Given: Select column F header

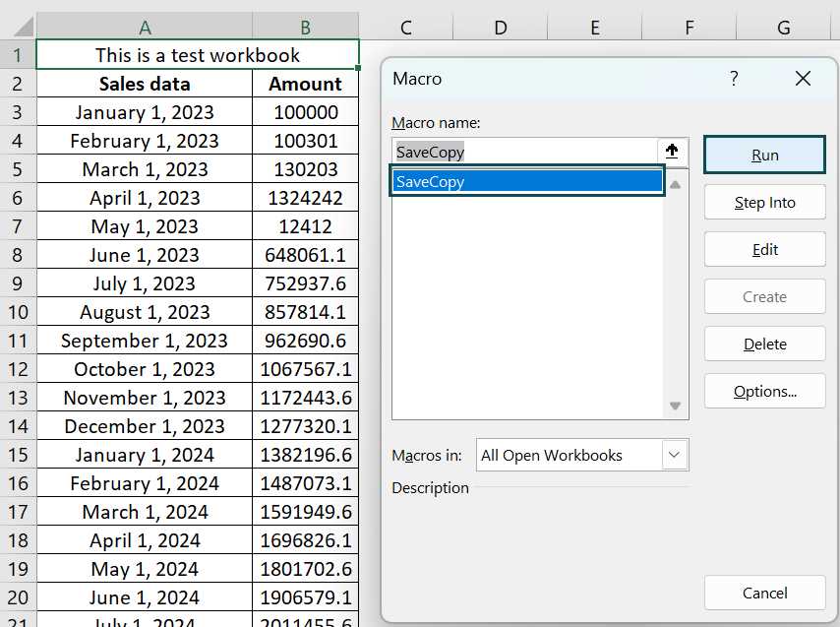Looking at the screenshot, I should tap(689, 27).
